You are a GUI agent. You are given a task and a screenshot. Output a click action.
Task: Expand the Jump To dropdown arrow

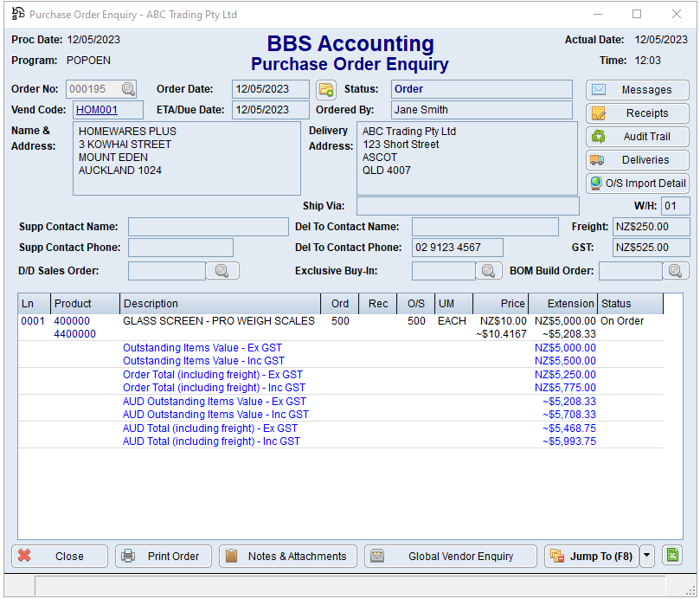[x=648, y=557]
